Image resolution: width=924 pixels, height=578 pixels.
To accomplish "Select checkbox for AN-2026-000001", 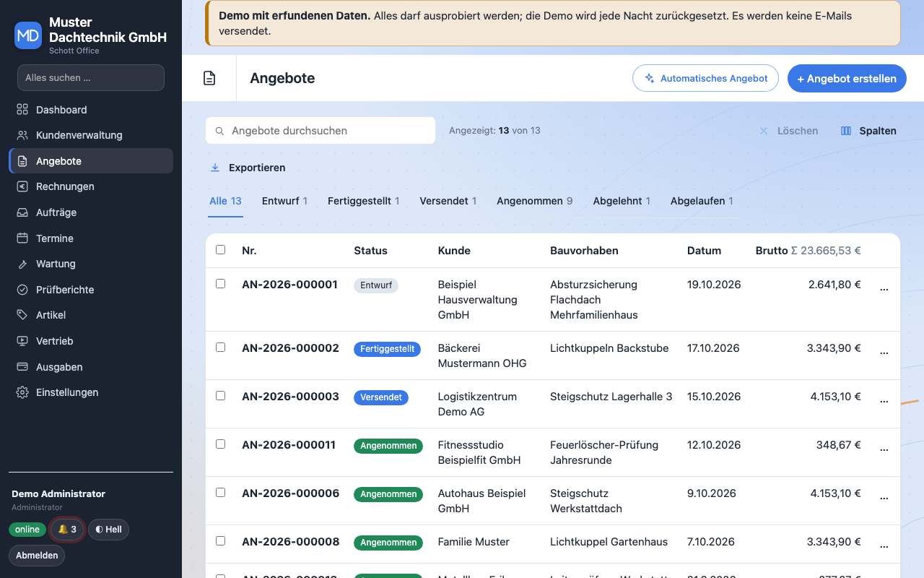I will click(x=221, y=284).
